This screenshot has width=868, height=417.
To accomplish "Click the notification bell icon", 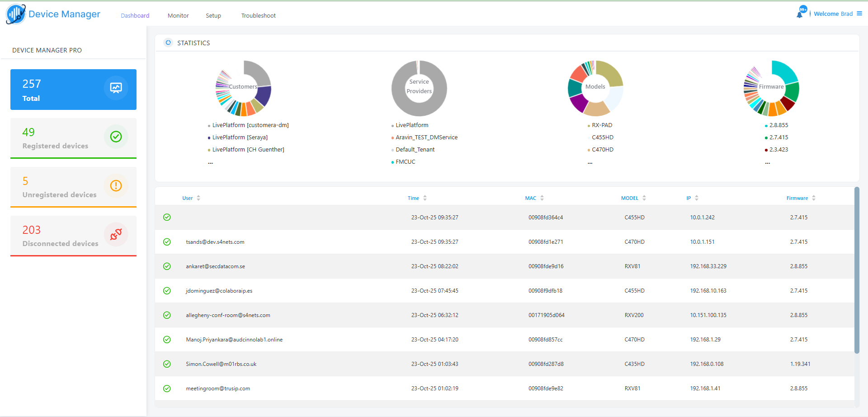I will [799, 14].
